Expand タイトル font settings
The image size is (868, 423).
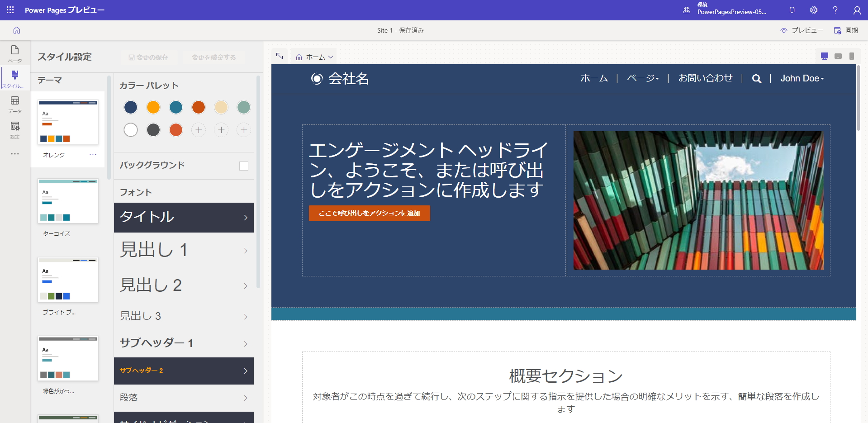184,217
